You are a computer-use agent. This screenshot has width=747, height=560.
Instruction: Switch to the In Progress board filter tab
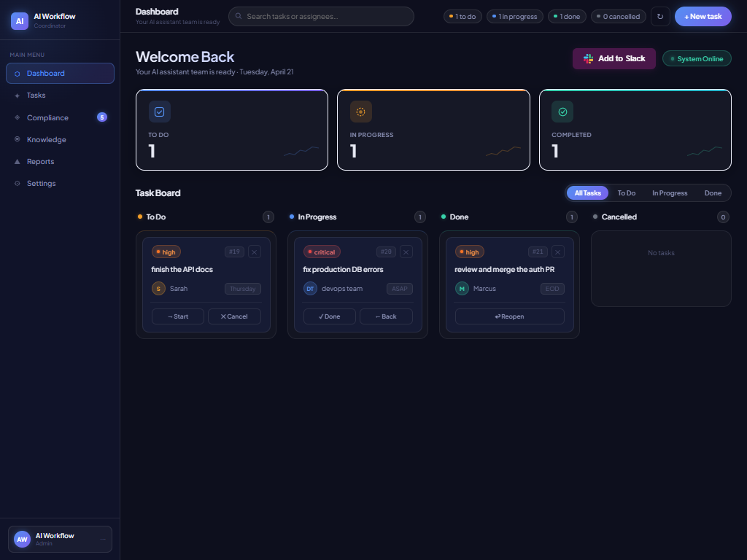tap(670, 192)
